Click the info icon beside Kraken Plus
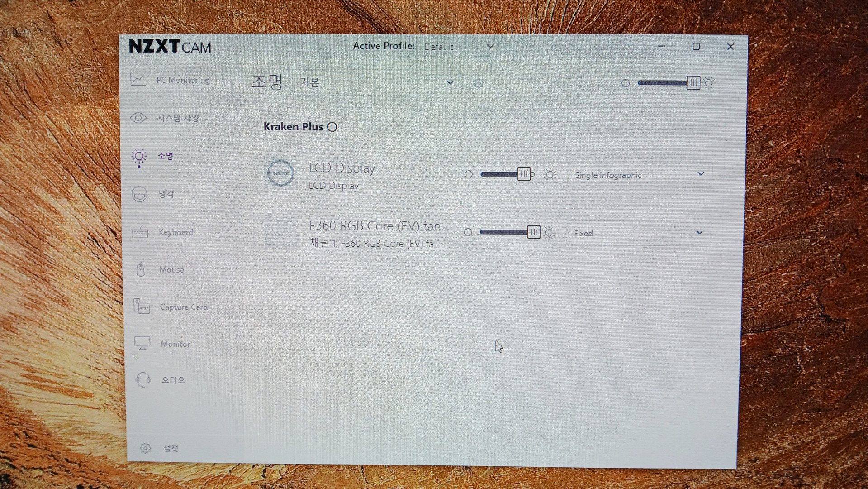 pos(332,127)
